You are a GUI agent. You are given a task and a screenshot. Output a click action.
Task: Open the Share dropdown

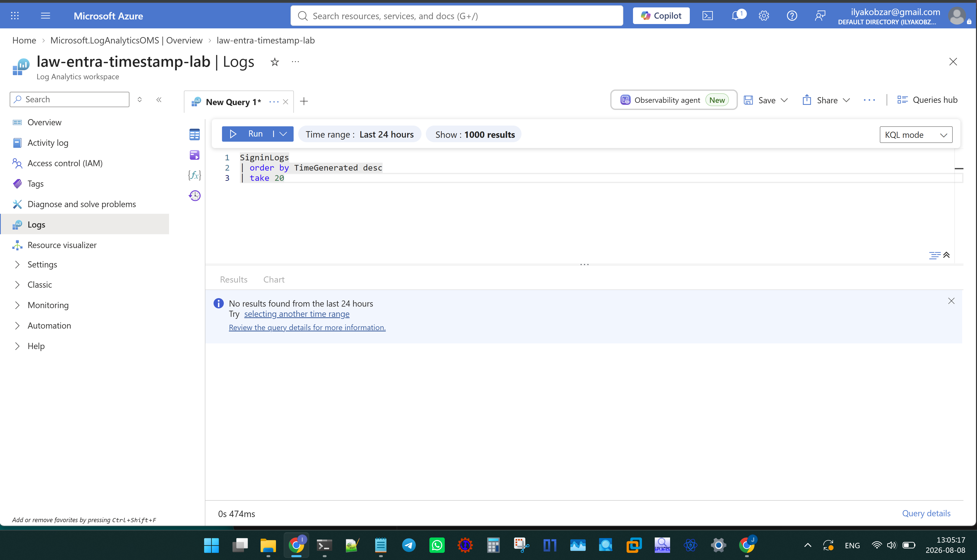click(846, 100)
